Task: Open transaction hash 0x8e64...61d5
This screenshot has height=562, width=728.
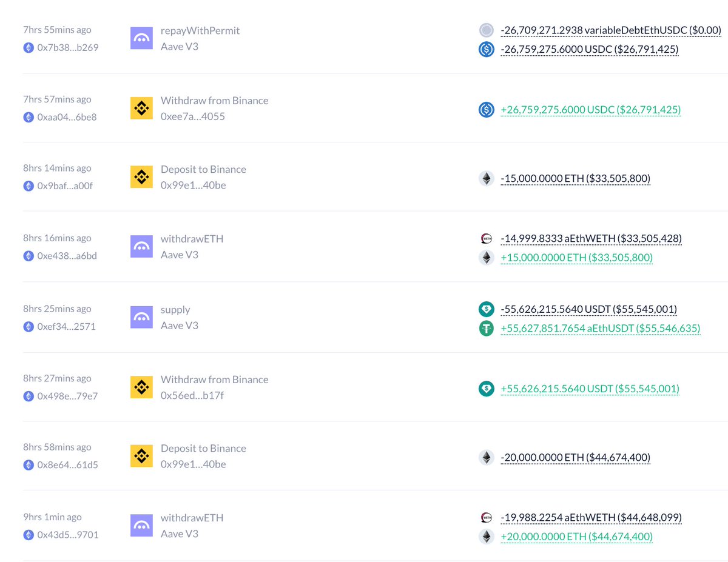Action: [x=67, y=465]
